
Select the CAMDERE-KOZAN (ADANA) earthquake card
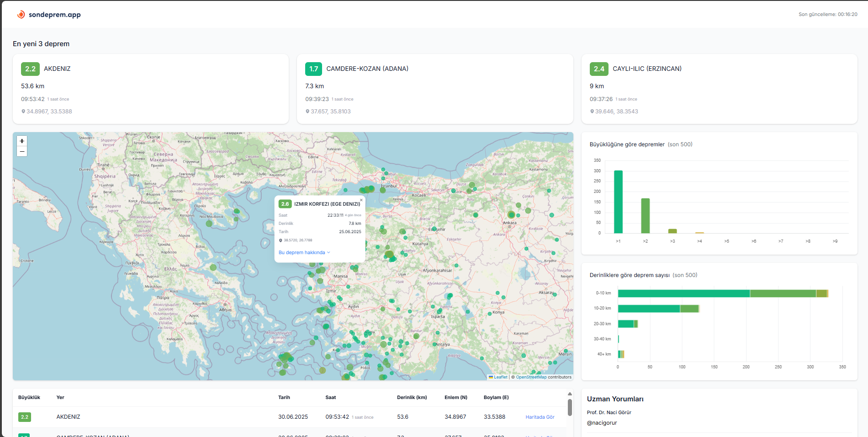[434, 89]
